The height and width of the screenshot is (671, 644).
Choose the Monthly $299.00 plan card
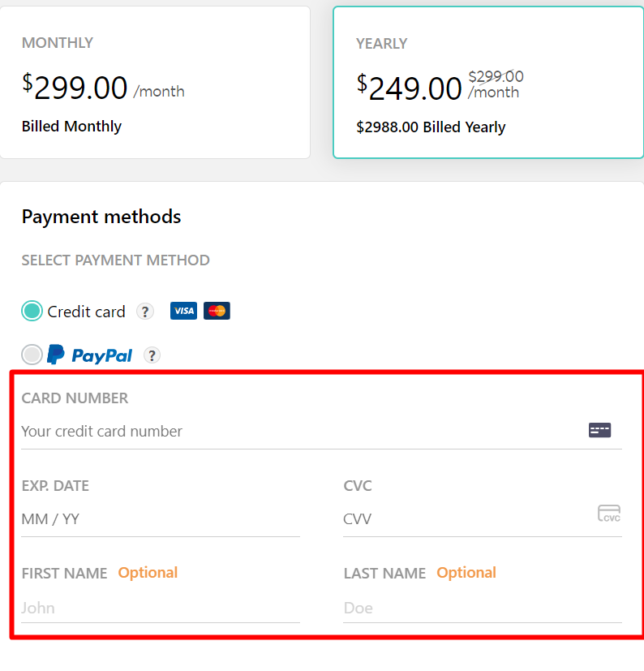[155, 82]
